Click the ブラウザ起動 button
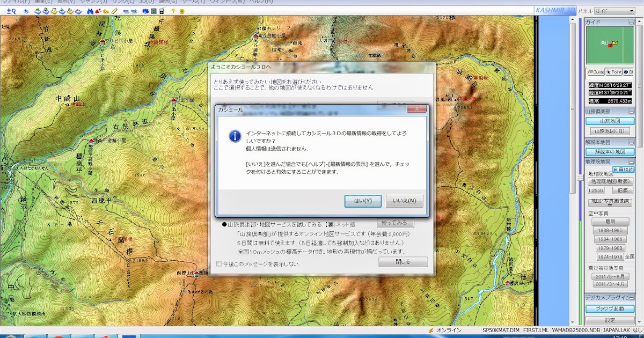 [609, 309]
